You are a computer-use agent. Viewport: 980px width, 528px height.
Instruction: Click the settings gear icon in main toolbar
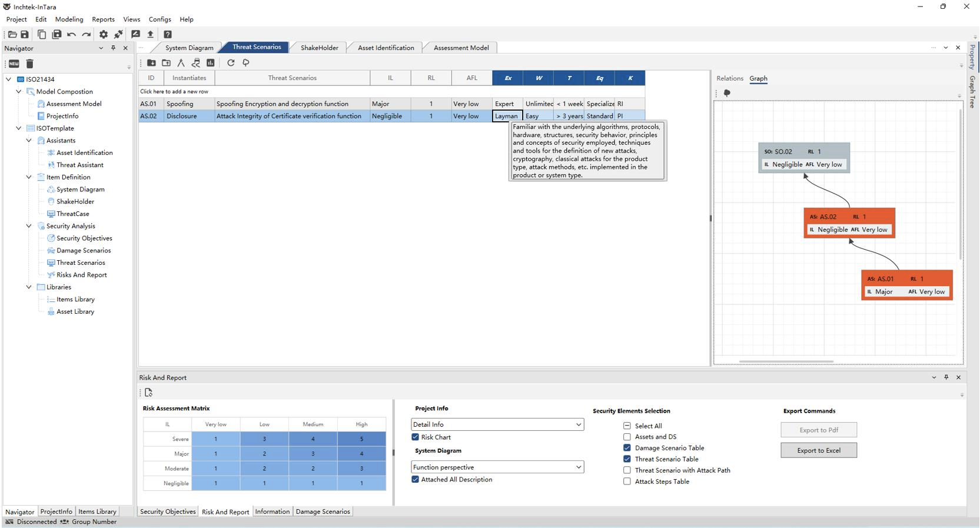(x=104, y=35)
